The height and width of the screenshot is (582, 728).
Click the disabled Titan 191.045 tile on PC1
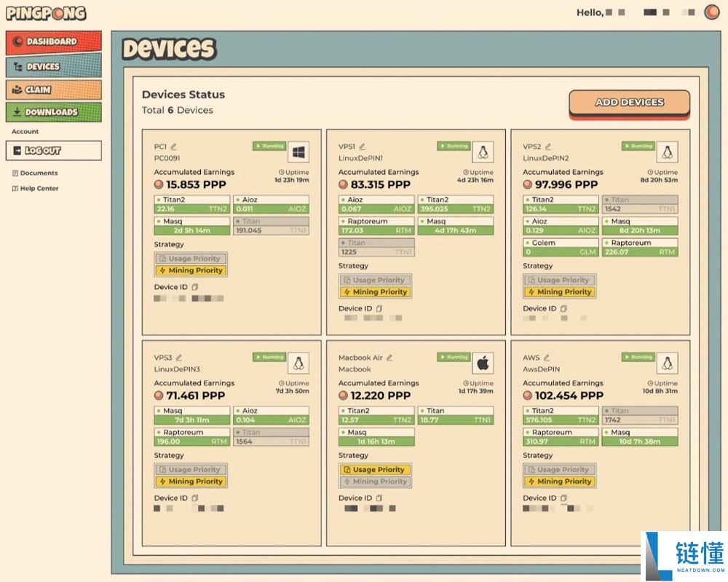point(271,226)
